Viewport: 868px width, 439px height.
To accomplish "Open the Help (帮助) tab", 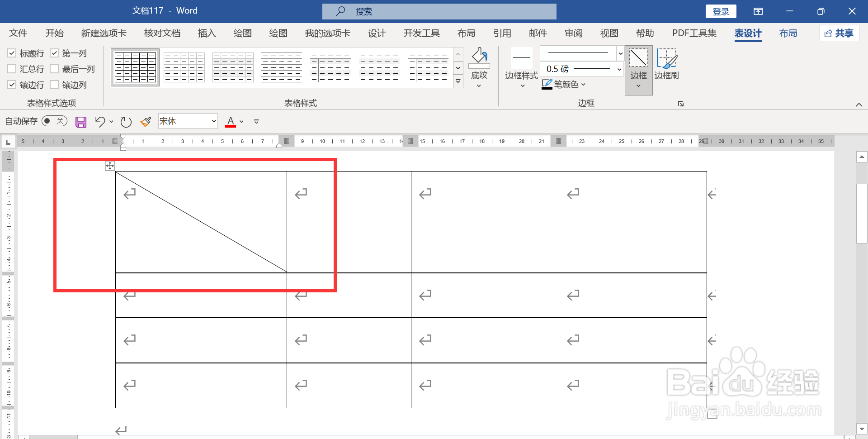I will pyautogui.click(x=645, y=33).
